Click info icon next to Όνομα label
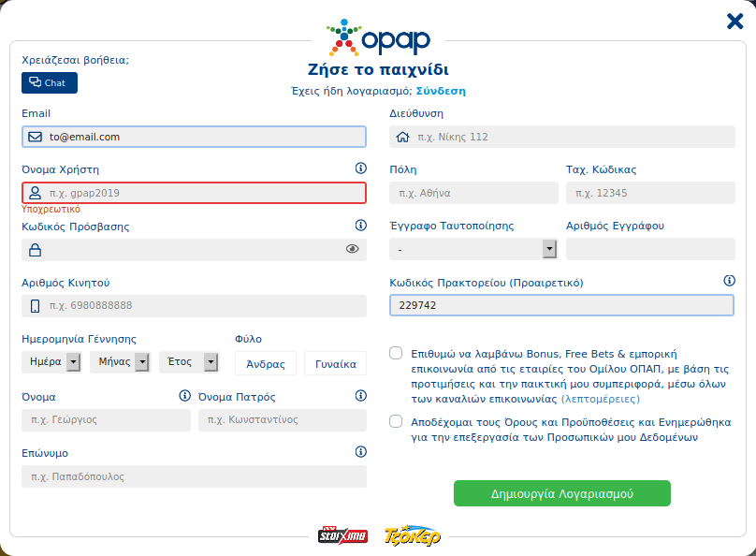 [184, 396]
